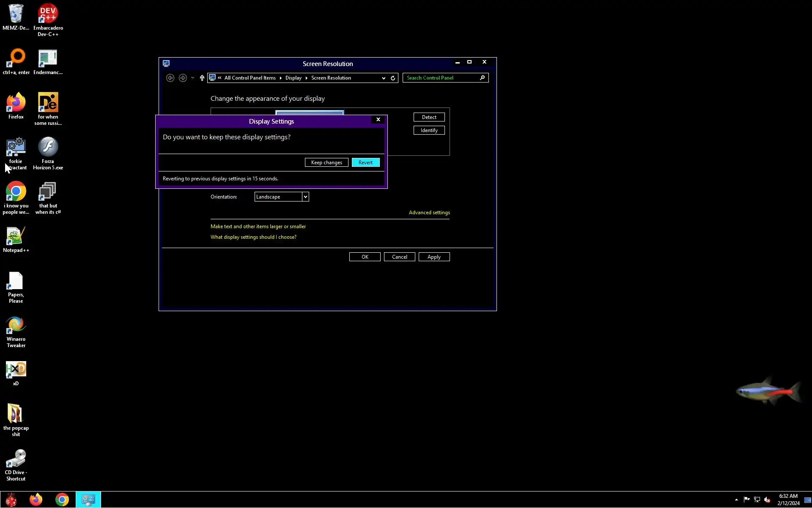Select All Control Panel Items breadcrumb
Viewport: 812px width, 508px height.
250,78
